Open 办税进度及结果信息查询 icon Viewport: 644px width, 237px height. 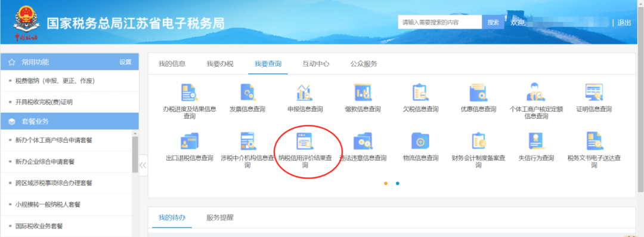[x=190, y=93]
